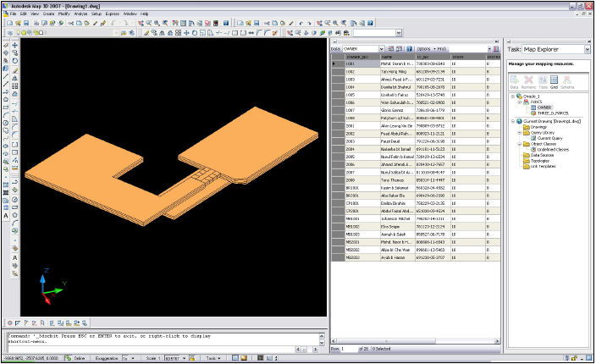Select the Mirror tool in Modify toolbar
Screen dimensions: 596x364
click(x=163, y=33)
